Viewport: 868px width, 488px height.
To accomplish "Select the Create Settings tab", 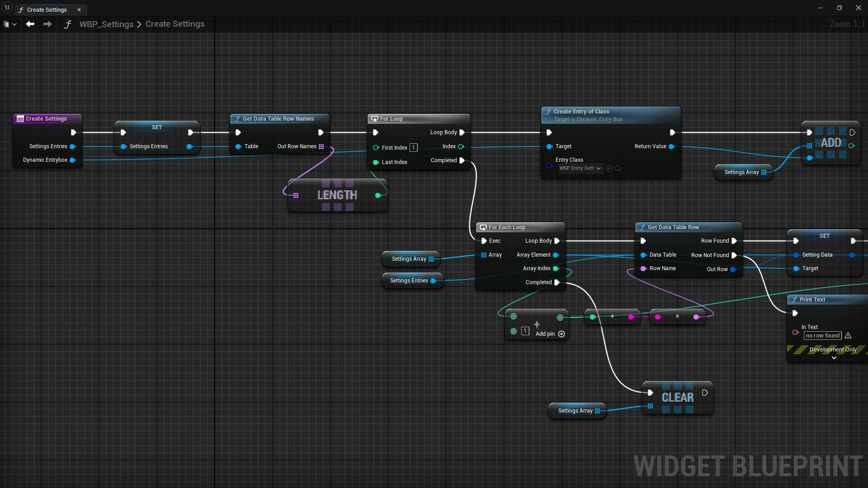I will tap(47, 9).
